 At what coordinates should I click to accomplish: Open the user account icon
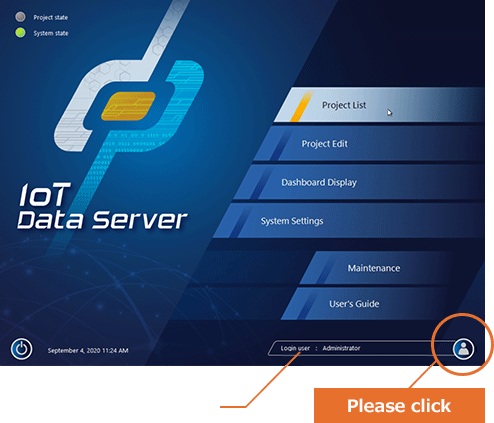463,349
